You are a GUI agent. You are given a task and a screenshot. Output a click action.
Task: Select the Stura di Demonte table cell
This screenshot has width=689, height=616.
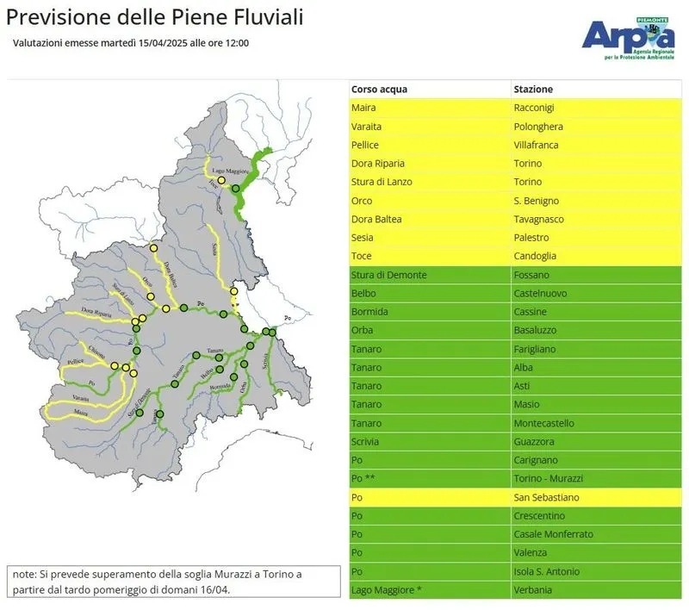point(389,275)
